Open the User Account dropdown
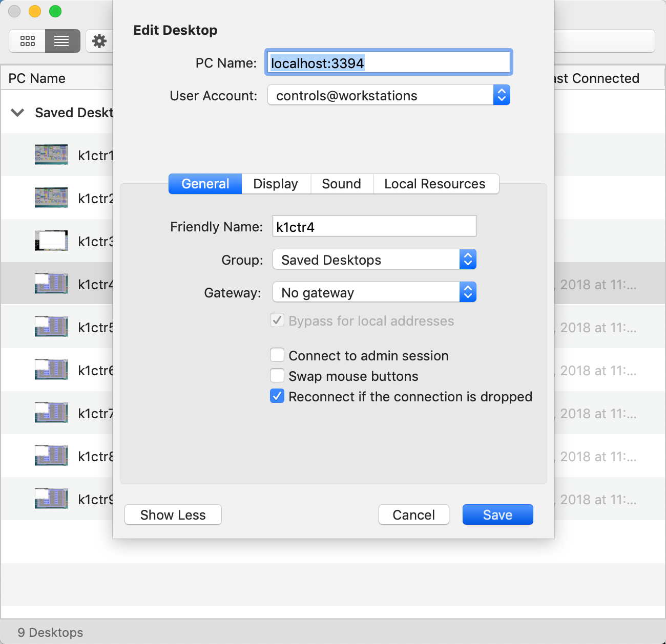666x644 pixels. point(388,95)
